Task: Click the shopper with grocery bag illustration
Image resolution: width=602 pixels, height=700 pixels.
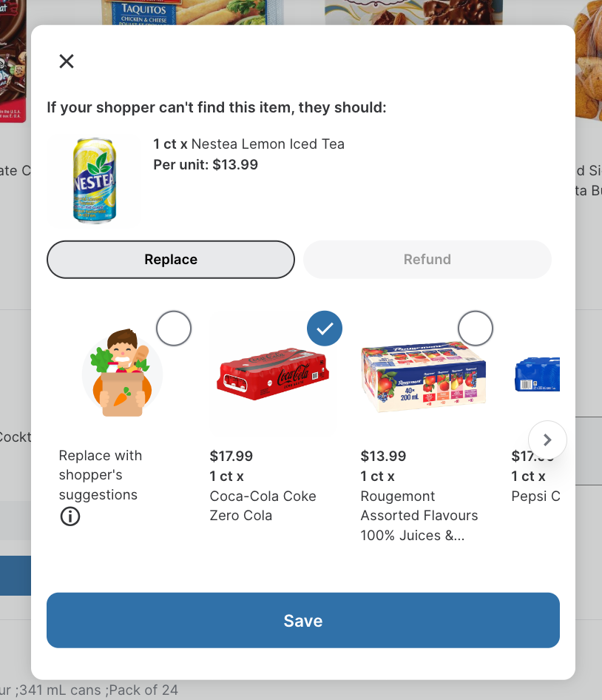Action: coord(122,373)
